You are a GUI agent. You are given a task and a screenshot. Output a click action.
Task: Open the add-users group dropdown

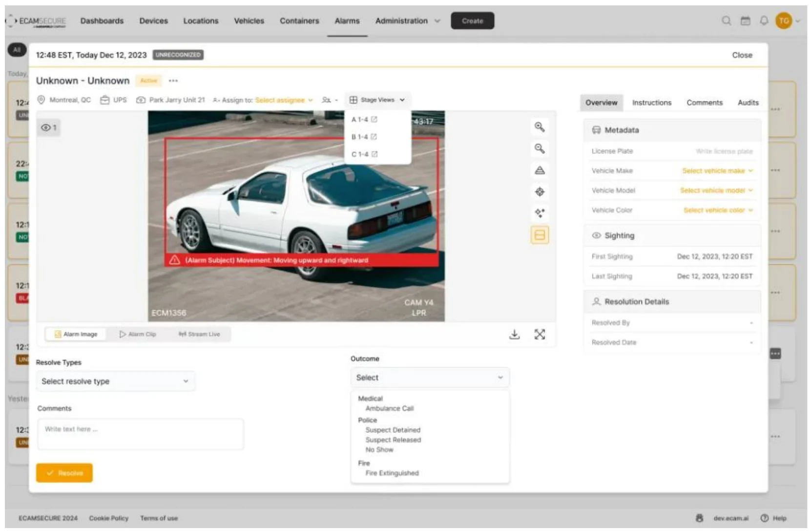point(330,100)
